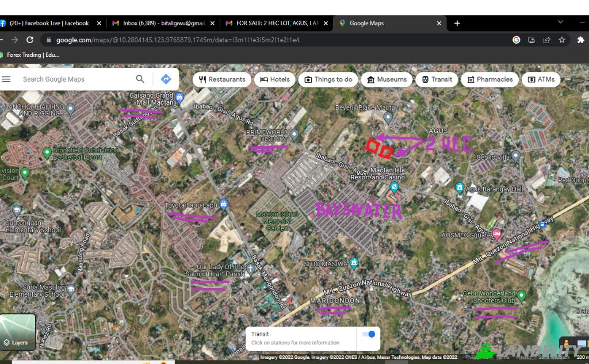
Task: Switch to the Gmail Inbox tab
Action: pyautogui.click(x=161, y=24)
